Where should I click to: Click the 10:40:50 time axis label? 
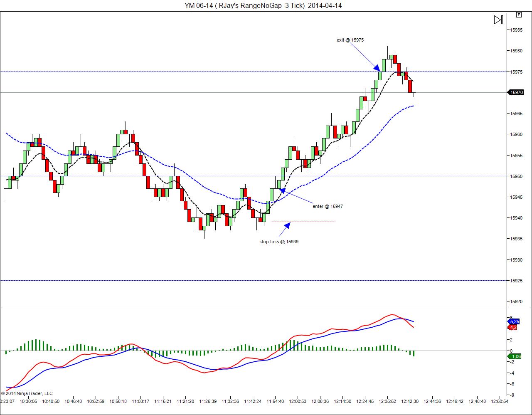click(x=51, y=402)
